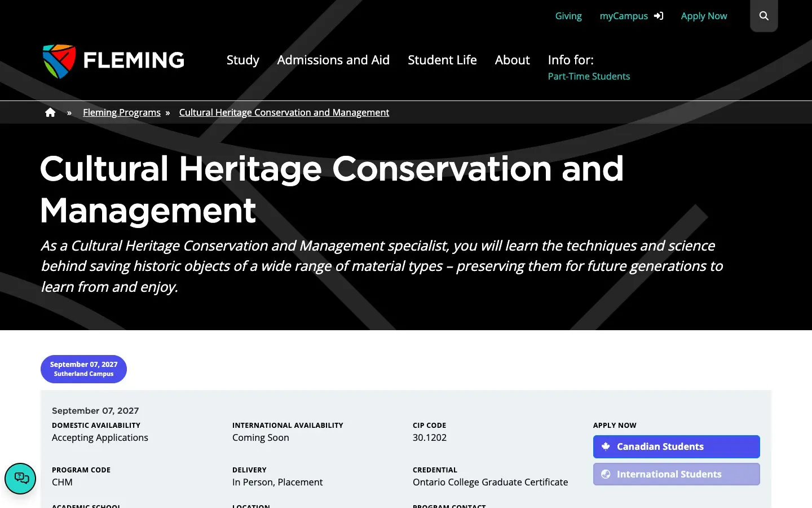Click the program code value CHM
The width and height of the screenshot is (812, 508).
tap(62, 482)
